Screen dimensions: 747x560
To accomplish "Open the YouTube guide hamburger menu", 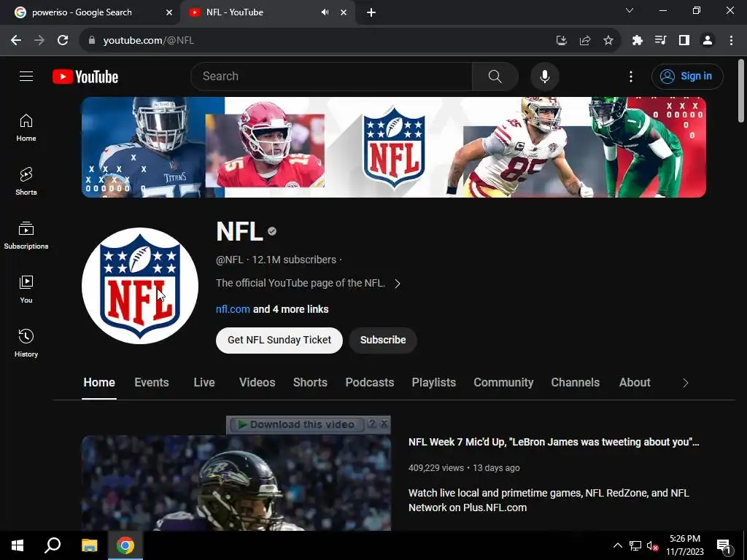I will [x=26, y=76].
